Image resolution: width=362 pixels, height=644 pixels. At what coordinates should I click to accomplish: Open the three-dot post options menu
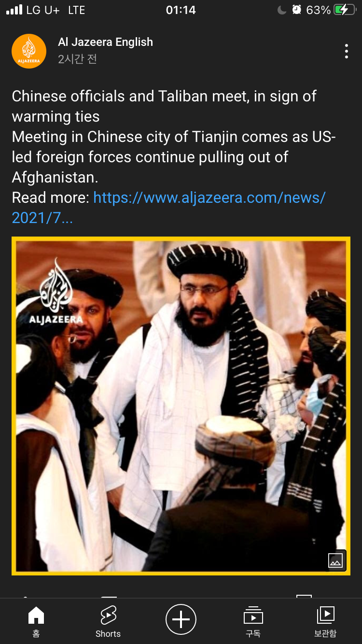pyautogui.click(x=346, y=51)
